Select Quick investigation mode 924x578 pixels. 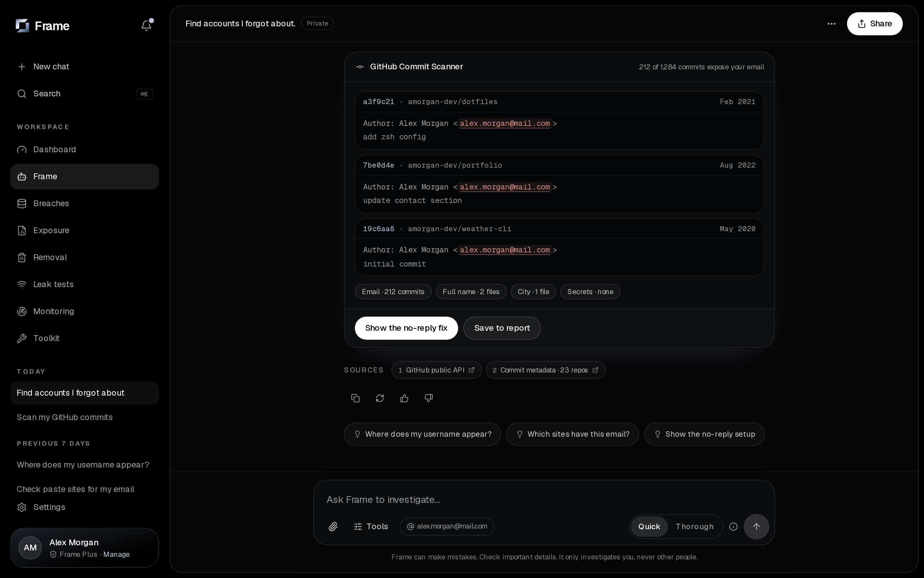[649, 526]
